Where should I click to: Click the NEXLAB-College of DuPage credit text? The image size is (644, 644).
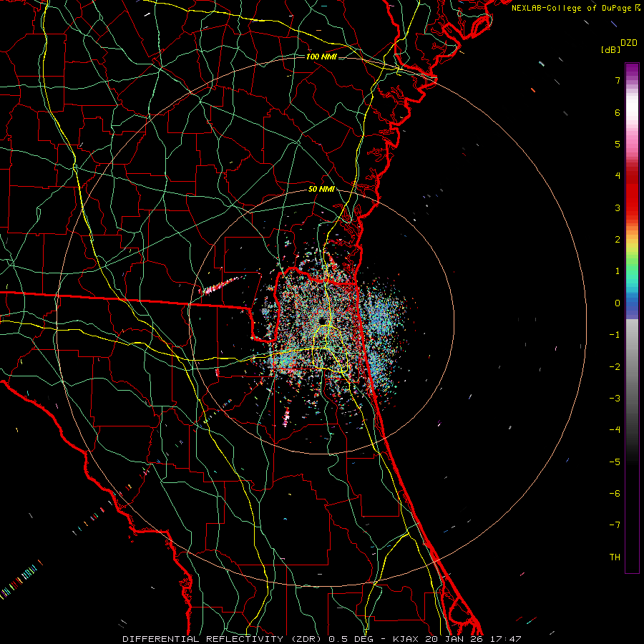tap(572, 8)
